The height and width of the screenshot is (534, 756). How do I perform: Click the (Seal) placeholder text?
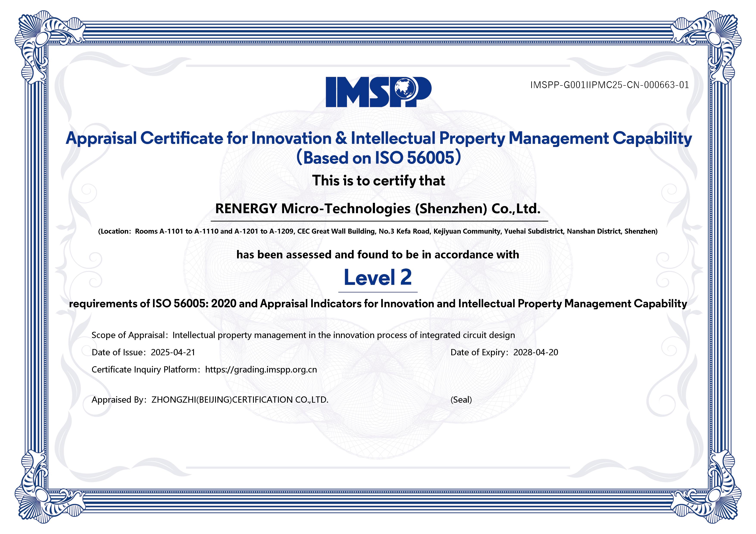point(461,400)
